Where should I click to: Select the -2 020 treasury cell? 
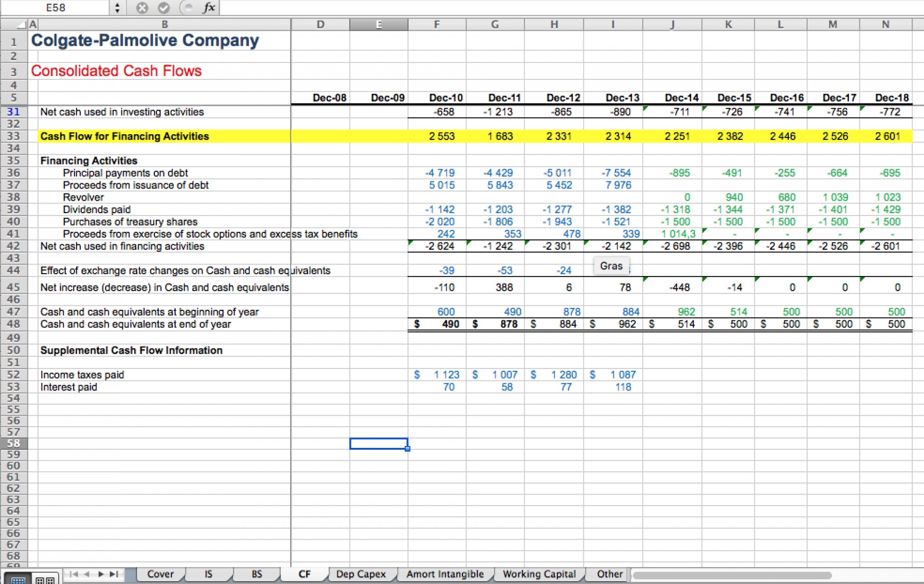[436, 222]
